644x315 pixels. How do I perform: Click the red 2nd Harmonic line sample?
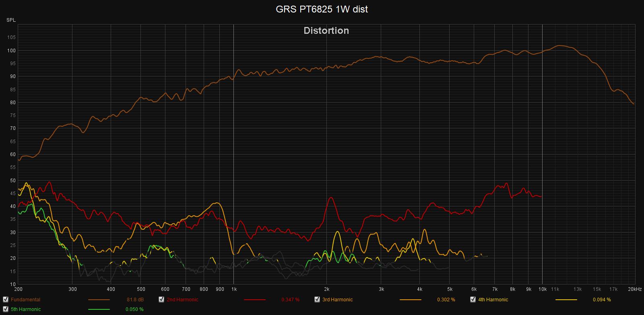click(255, 300)
